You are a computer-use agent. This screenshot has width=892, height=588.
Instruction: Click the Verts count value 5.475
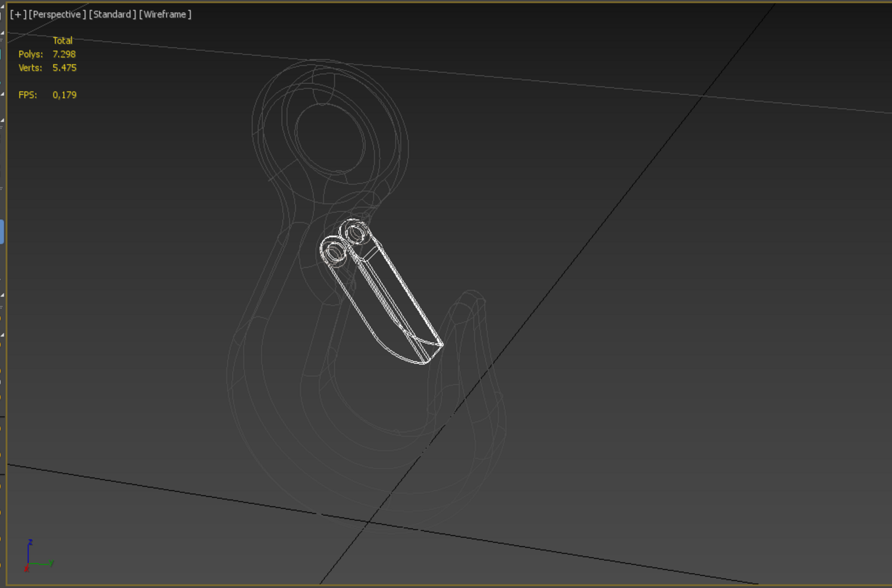[x=64, y=68]
